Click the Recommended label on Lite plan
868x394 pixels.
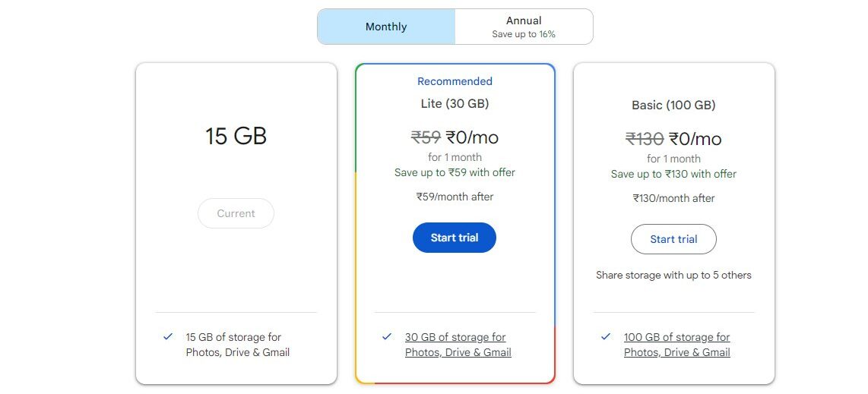455,81
